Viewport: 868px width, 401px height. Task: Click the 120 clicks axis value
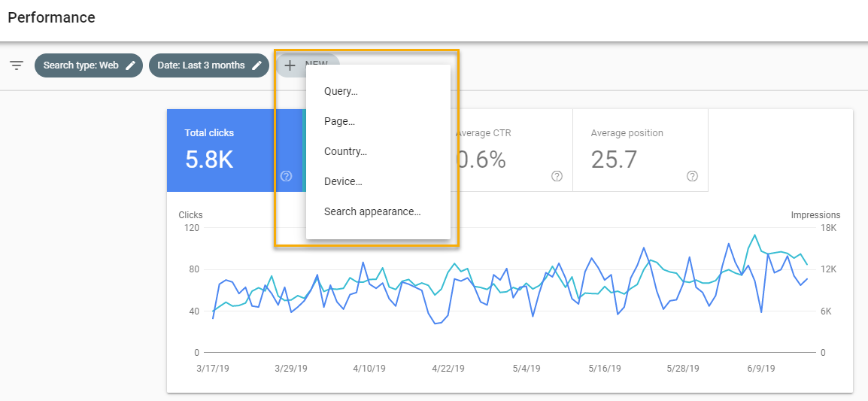click(x=192, y=228)
